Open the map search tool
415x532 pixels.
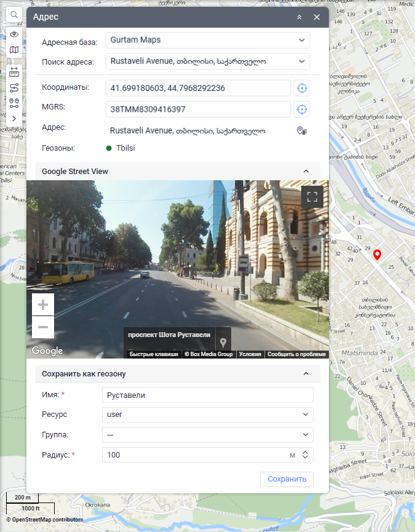click(14, 15)
